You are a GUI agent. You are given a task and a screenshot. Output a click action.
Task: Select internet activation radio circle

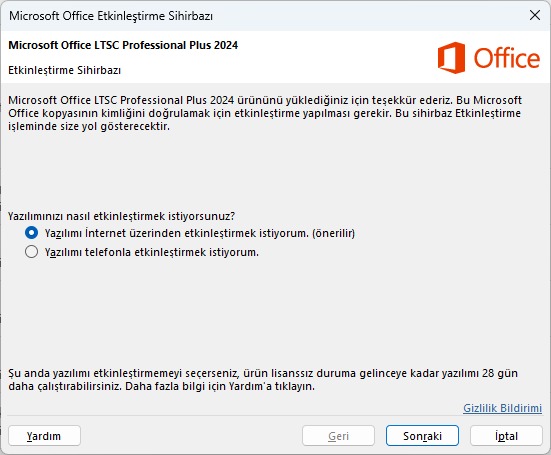[x=32, y=233]
